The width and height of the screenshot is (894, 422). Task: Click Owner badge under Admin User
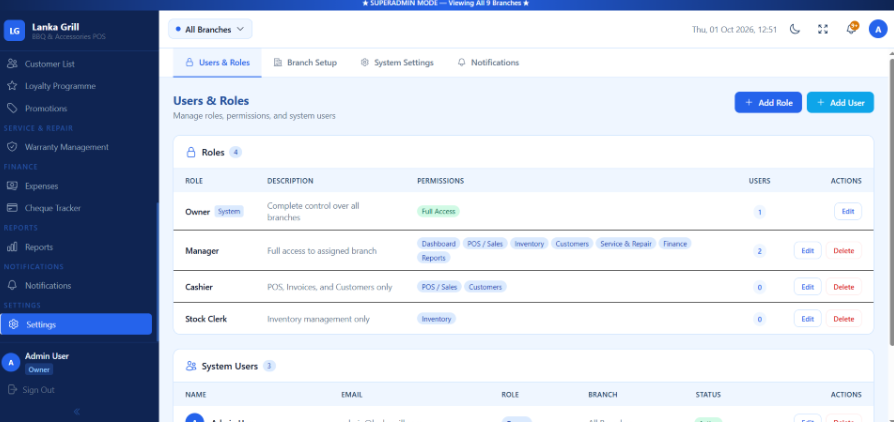click(39, 370)
